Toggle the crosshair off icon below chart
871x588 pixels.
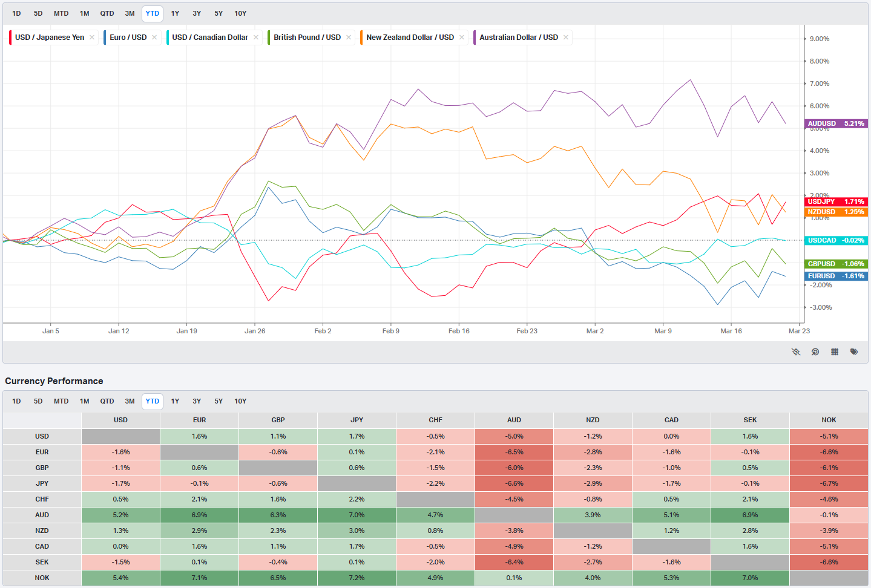(x=796, y=351)
